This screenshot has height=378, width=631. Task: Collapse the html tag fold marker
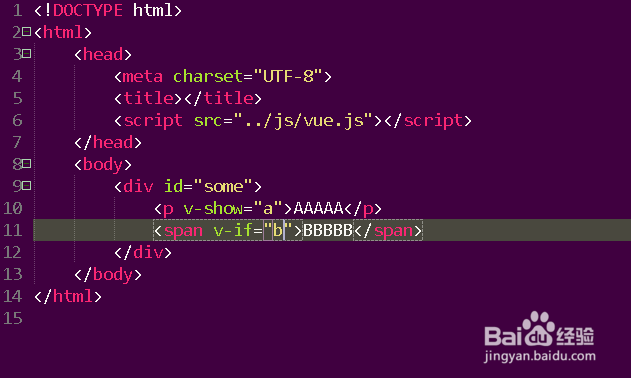coord(27,31)
